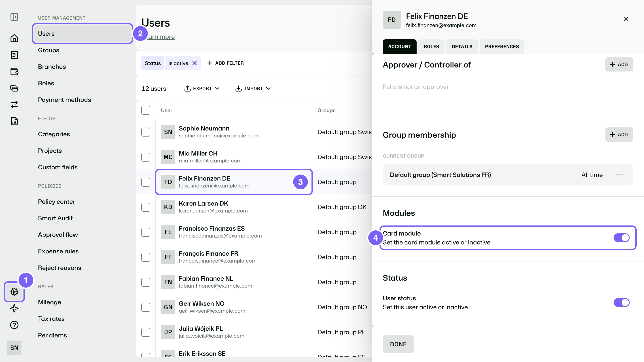Toggle the User status switch
Screen dimensions: 644x362
point(621,303)
